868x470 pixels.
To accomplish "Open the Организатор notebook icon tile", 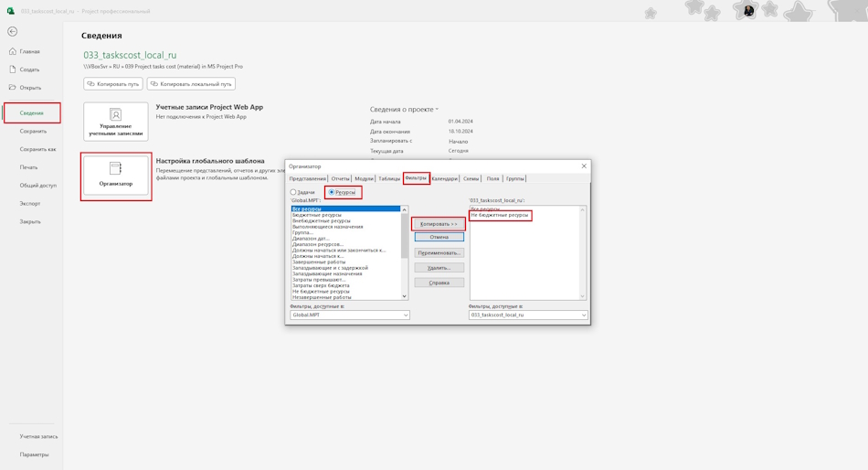I will point(116,176).
